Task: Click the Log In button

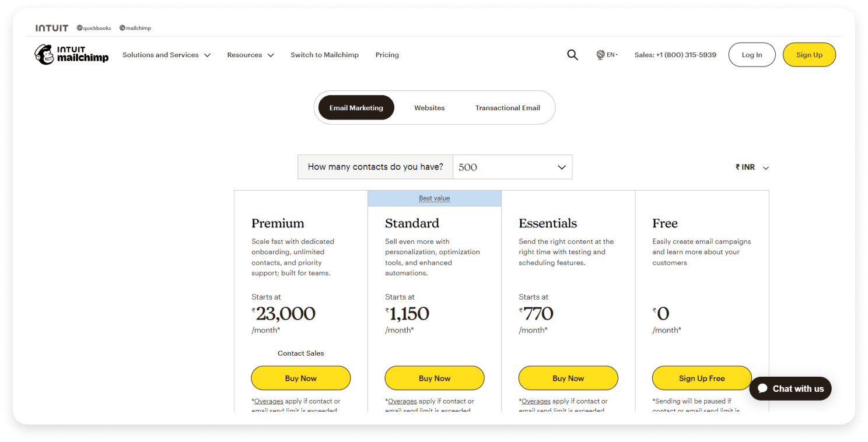Action: (x=751, y=54)
